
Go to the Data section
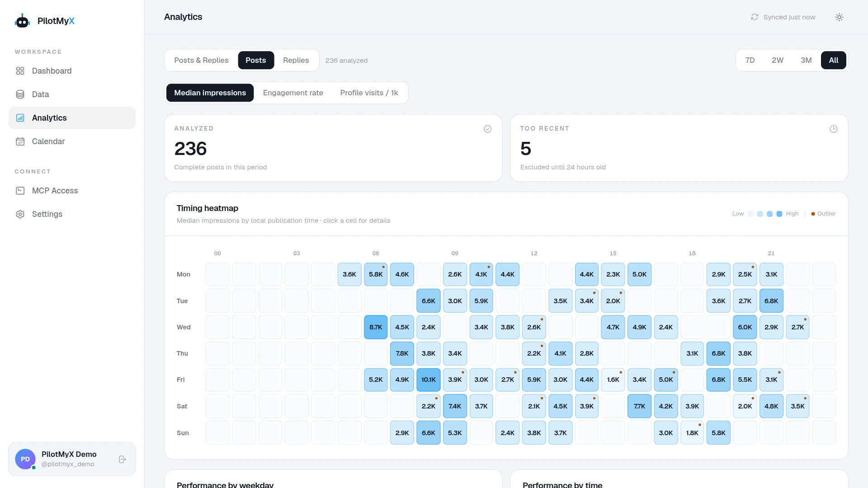[x=72, y=94]
